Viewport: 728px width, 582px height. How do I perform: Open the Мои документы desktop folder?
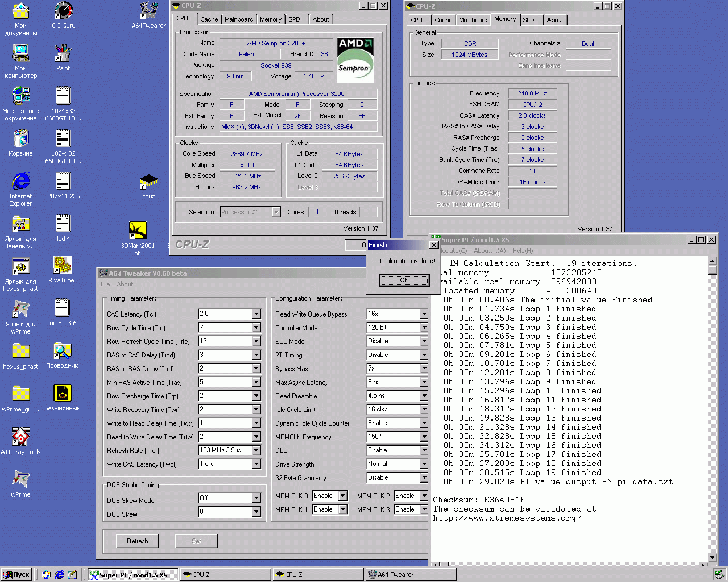click(21, 18)
